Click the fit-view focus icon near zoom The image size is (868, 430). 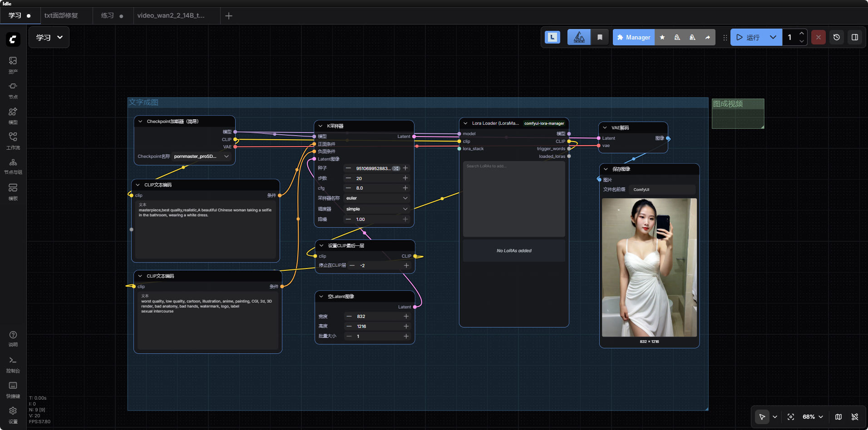(791, 417)
